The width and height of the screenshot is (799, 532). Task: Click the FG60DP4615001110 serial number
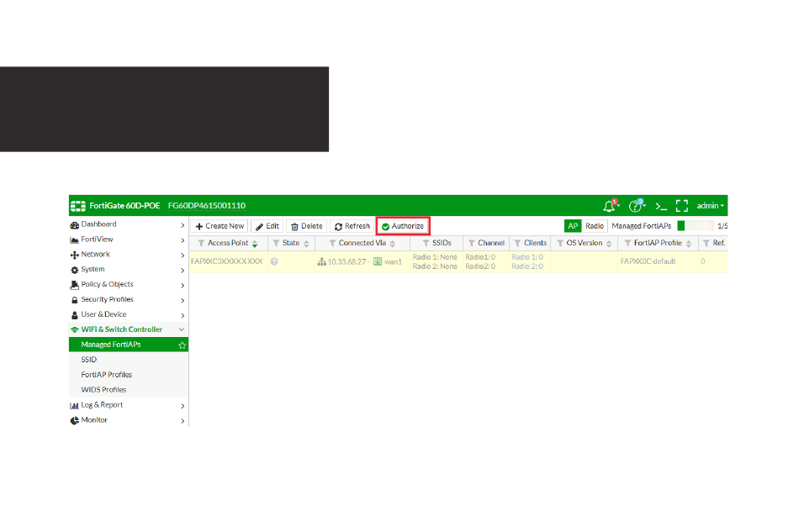[x=207, y=206]
